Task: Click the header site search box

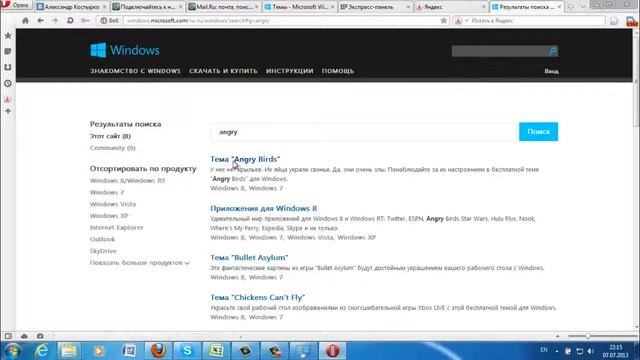Action: pyautogui.click(x=499, y=51)
